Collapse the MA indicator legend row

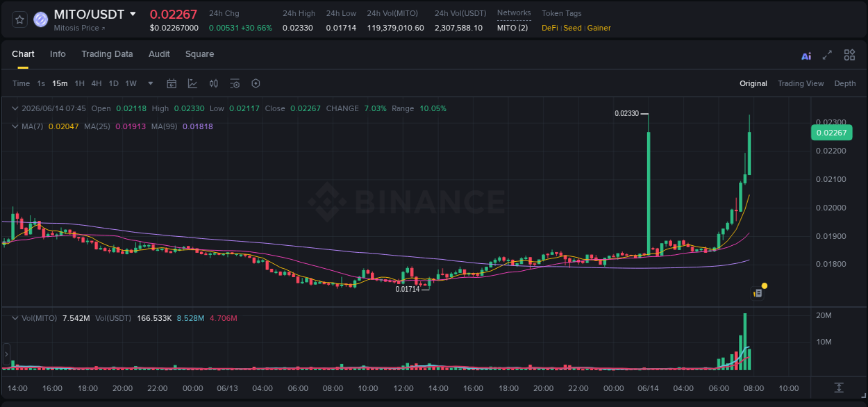point(15,126)
